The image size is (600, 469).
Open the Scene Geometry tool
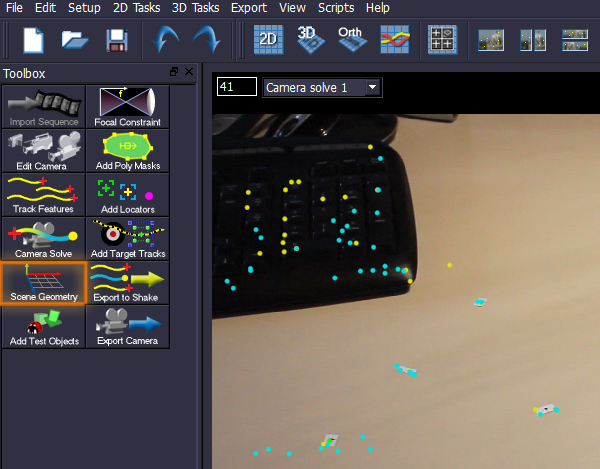[44, 283]
